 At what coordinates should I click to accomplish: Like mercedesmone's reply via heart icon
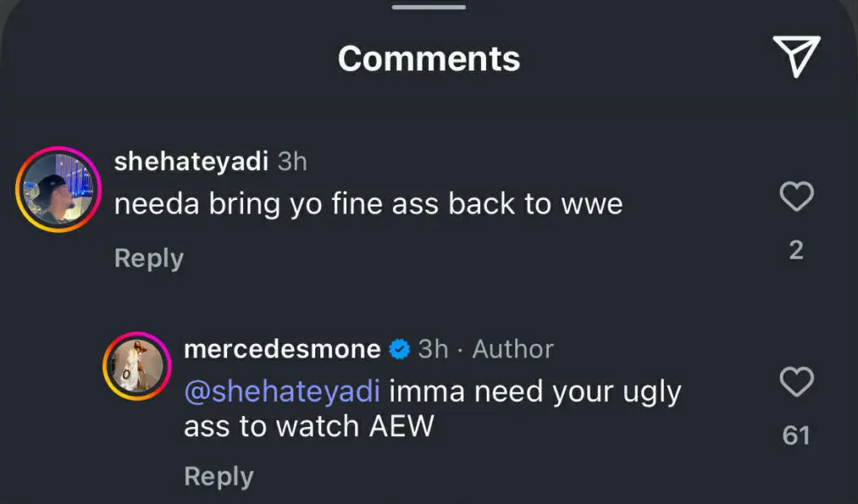(x=796, y=383)
